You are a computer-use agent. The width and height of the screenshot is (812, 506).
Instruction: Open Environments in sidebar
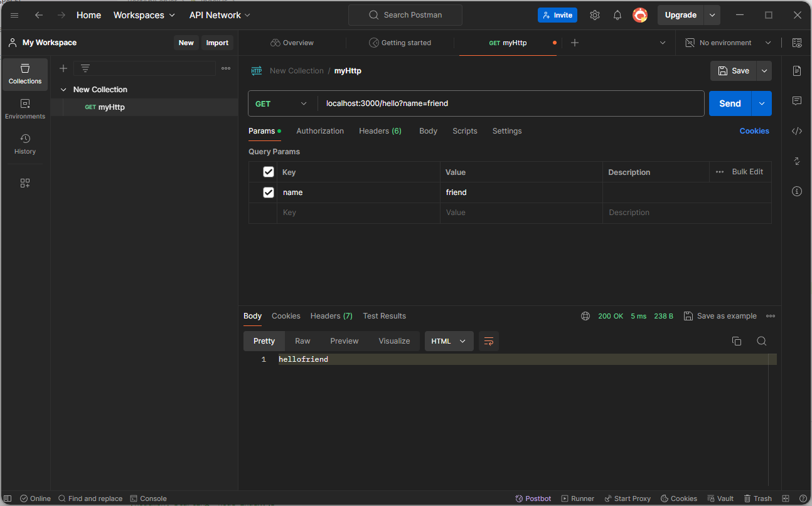(x=25, y=109)
